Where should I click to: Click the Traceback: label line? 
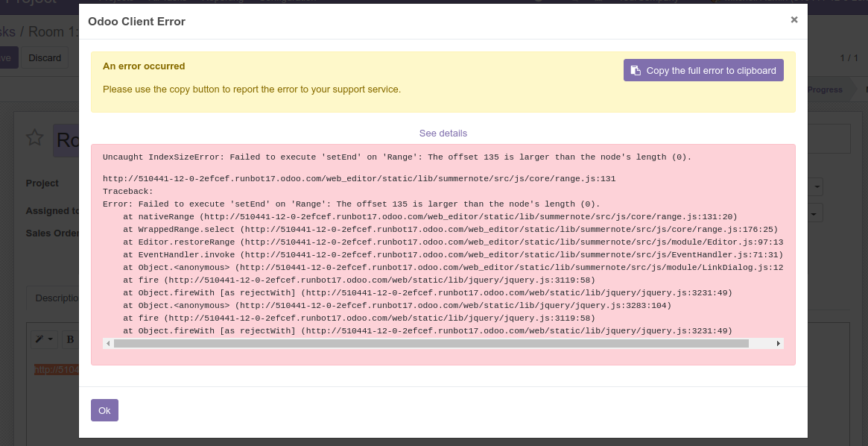(x=128, y=192)
